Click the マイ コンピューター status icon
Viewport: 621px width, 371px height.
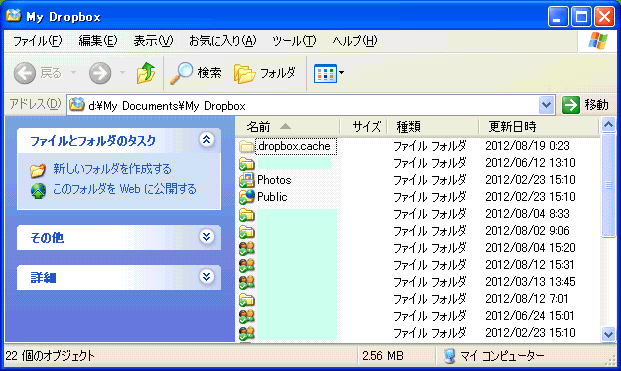coord(449,356)
